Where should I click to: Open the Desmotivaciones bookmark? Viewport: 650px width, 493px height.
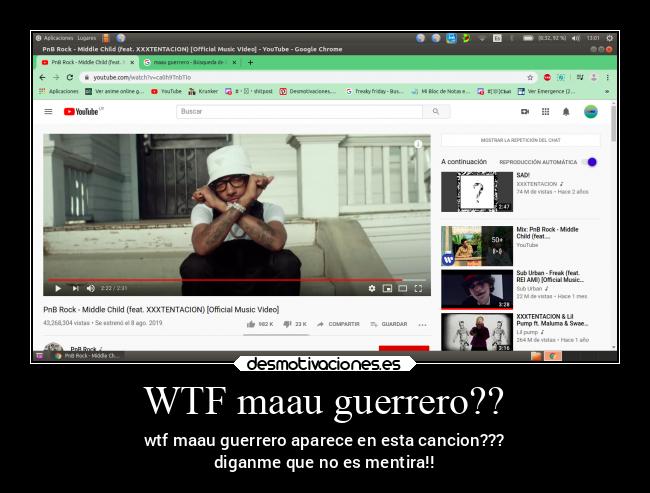click(x=307, y=91)
